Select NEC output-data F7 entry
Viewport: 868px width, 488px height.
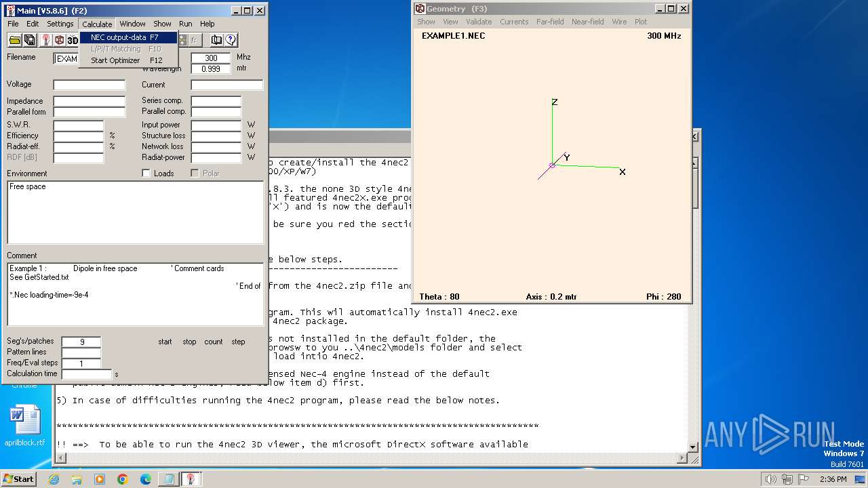click(128, 37)
